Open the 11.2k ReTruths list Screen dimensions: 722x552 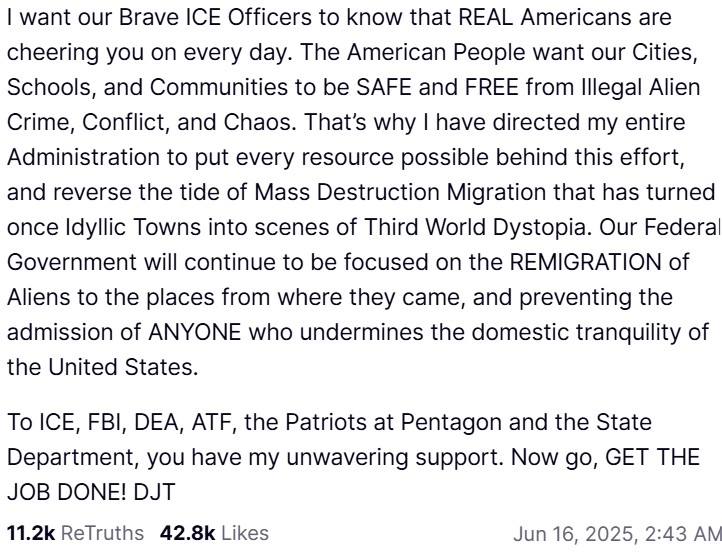tap(76, 533)
